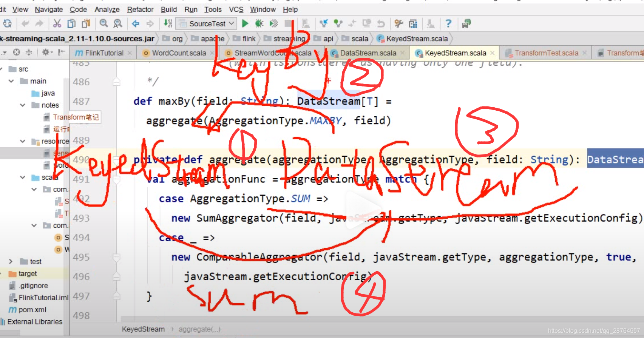Switch to the TransformTest.scala tab
The height and width of the screenshot is (338, 644).
546,53
